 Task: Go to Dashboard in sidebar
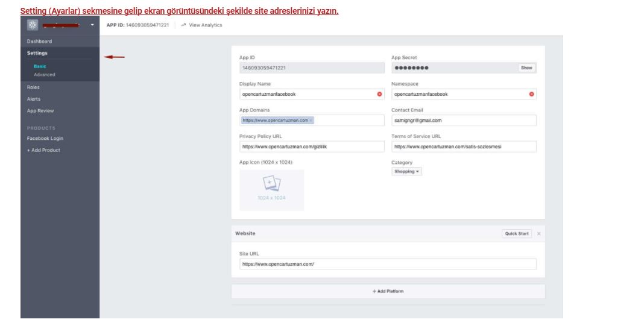39,42
